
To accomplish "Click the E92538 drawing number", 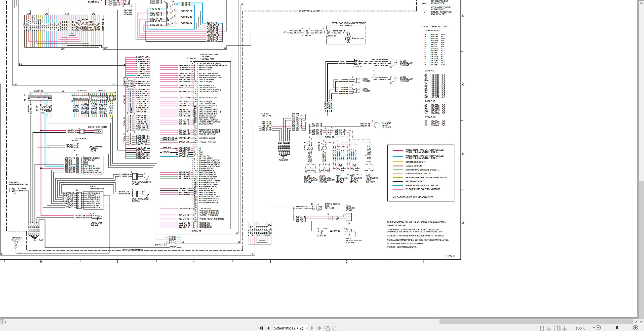I will pyautogui.click(x=450, y=256).
